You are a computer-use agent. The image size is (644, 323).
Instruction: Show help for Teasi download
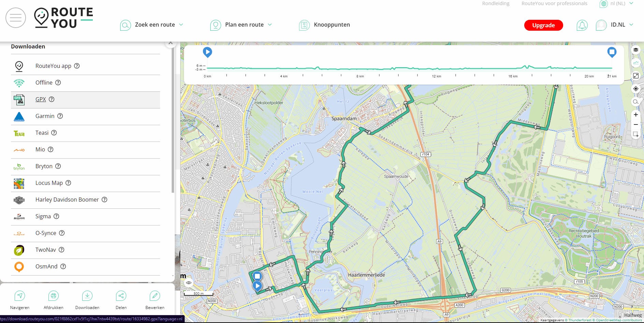(x=54, y=133)
